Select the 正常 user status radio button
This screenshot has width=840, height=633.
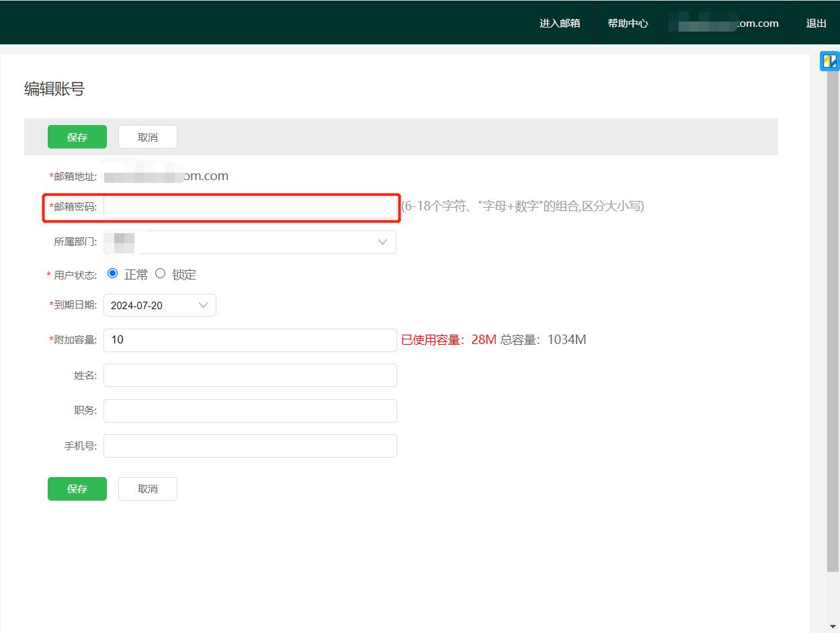click(x=113, y=273)
